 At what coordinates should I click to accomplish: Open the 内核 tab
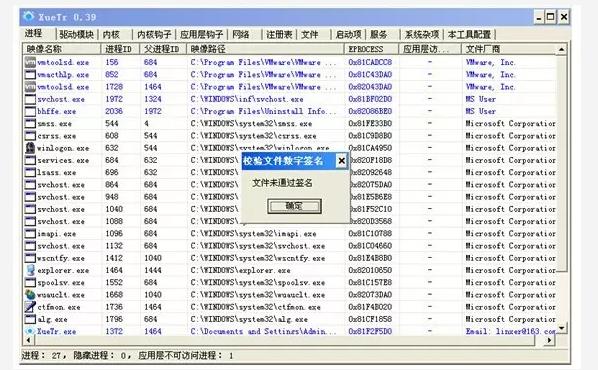pos(111,34)
